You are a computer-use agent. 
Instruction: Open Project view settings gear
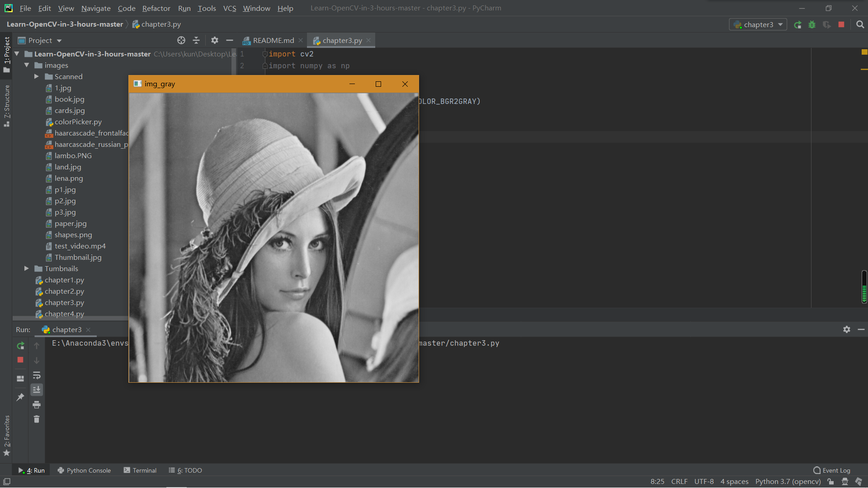214,40
